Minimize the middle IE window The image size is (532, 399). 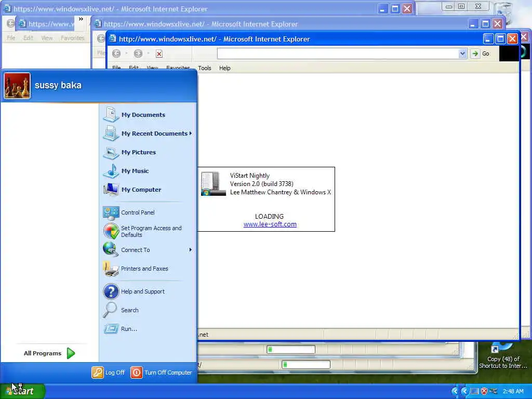point(473,24)
